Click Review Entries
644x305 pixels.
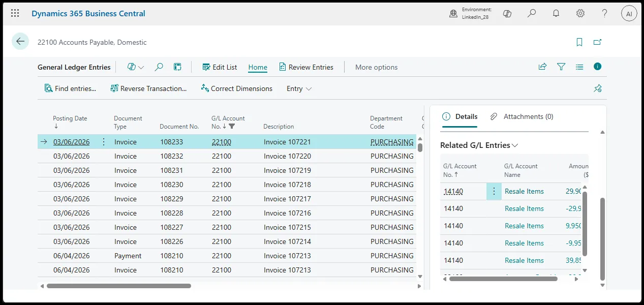click(306, 67)
